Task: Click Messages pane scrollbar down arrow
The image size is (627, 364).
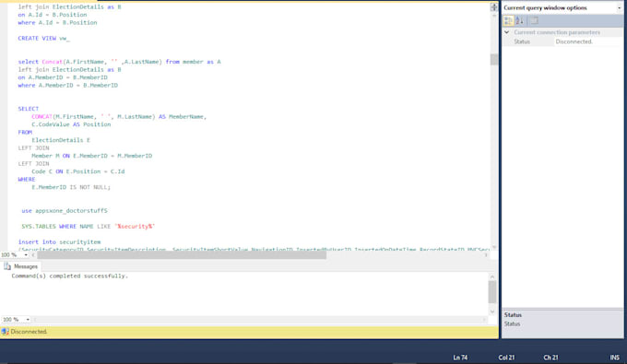Action: pos(492,311)
